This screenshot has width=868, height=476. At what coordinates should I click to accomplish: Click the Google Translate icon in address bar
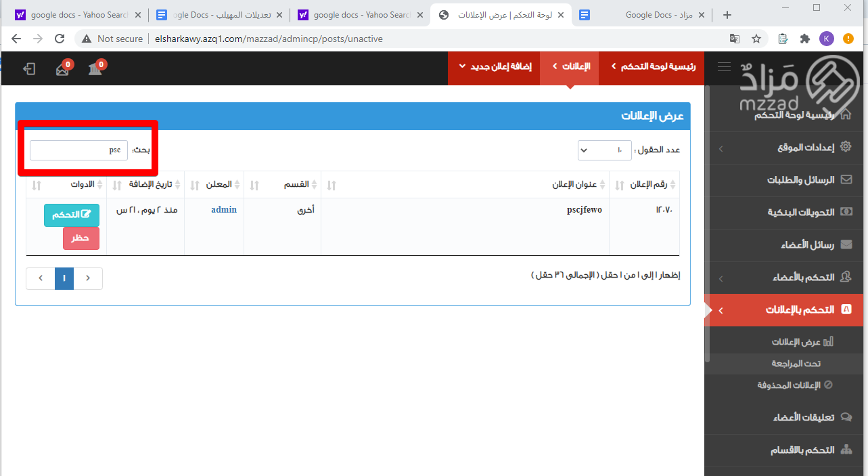(x=734, y=39)
